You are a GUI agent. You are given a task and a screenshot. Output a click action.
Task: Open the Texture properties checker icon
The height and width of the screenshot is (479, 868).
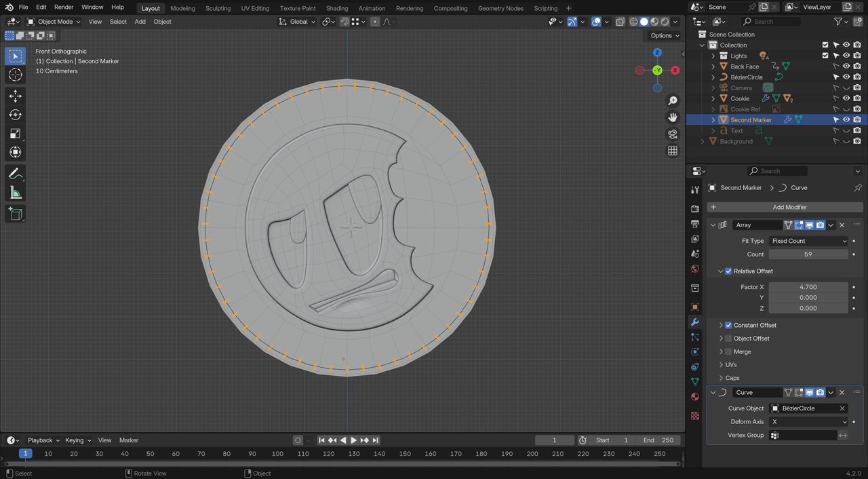694,415
